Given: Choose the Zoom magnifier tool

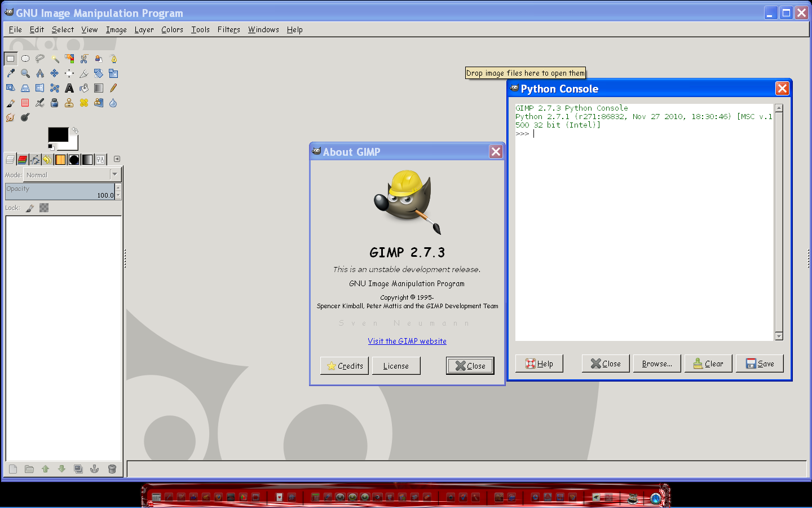Looking at the screenshot, I should [25, 73].
